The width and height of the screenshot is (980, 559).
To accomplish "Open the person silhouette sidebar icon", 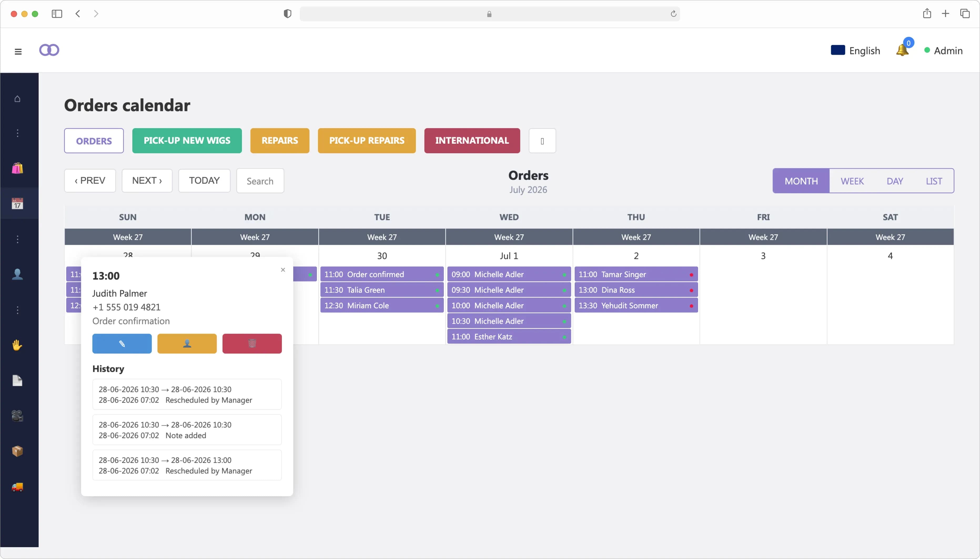I will click(x=17, y=274).
